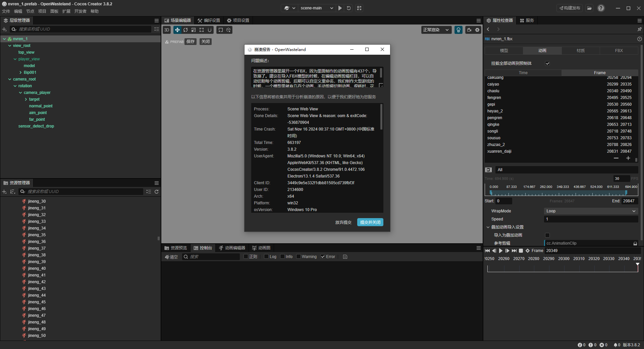This screenshot has height=349, width=644.
Task: Jump to the first frame of the clip
Action: pos(487,251)
